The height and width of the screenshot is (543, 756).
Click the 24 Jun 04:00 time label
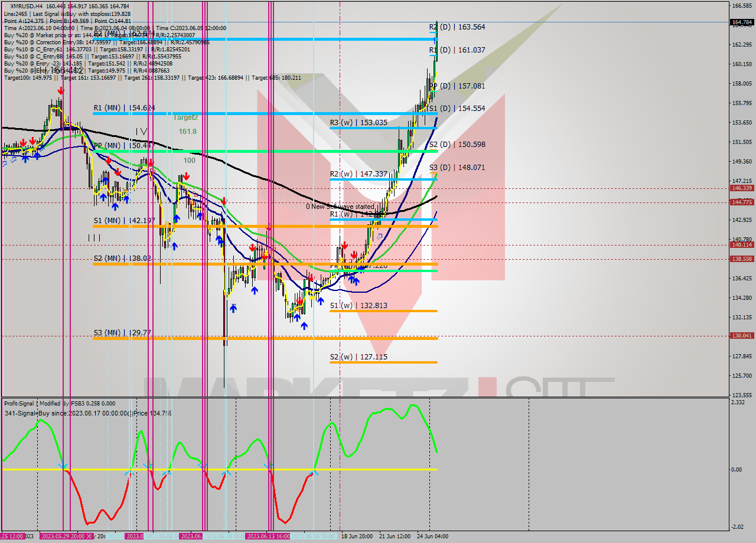432,537
